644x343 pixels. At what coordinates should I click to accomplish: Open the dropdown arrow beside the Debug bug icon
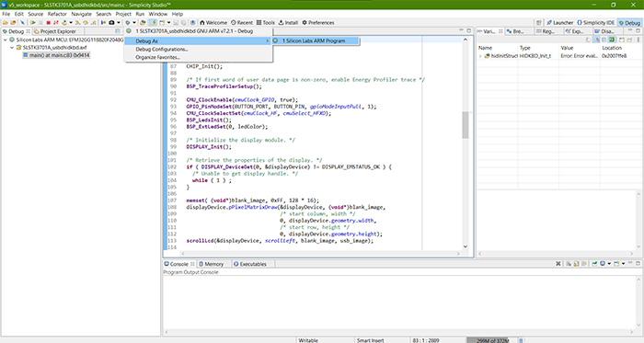coord(134,23)
